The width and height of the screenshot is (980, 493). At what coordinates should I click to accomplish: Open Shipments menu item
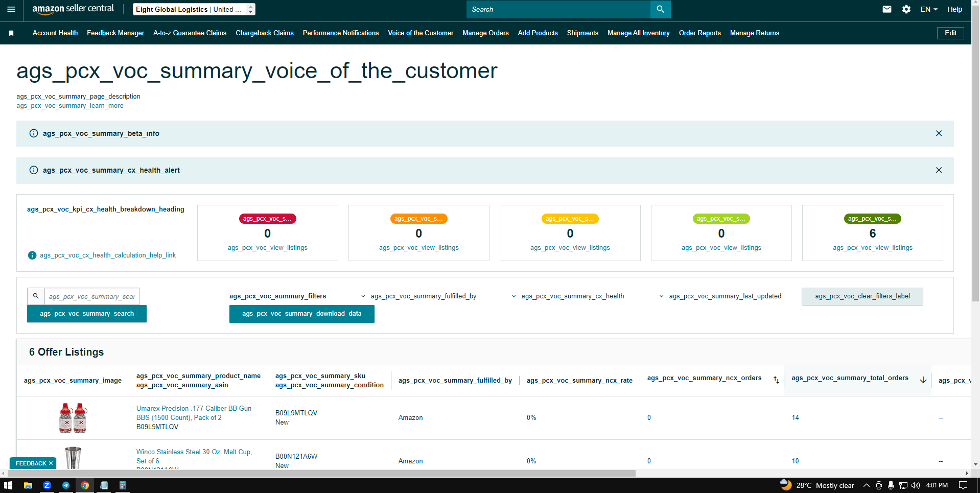(582, 33)
